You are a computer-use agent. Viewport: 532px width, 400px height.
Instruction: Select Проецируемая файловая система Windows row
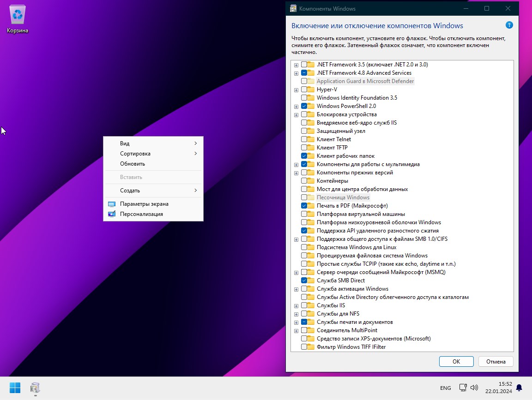(x=372, y=256)
